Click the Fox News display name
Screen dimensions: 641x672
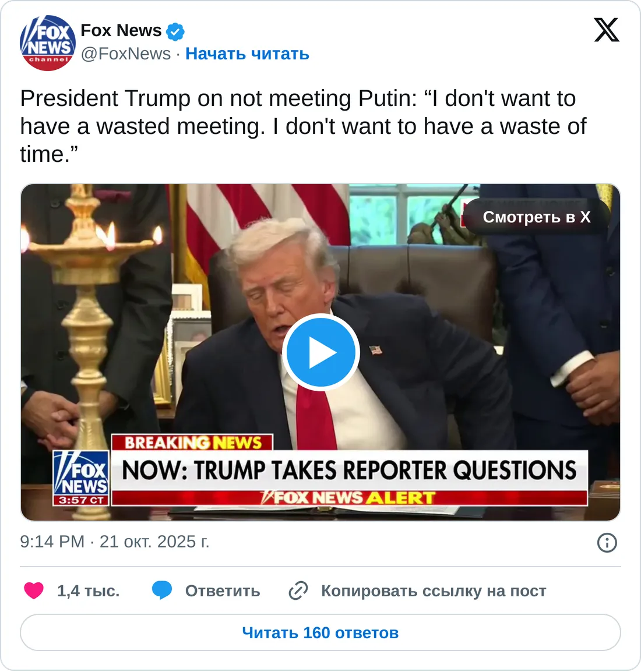pos(121,30)
